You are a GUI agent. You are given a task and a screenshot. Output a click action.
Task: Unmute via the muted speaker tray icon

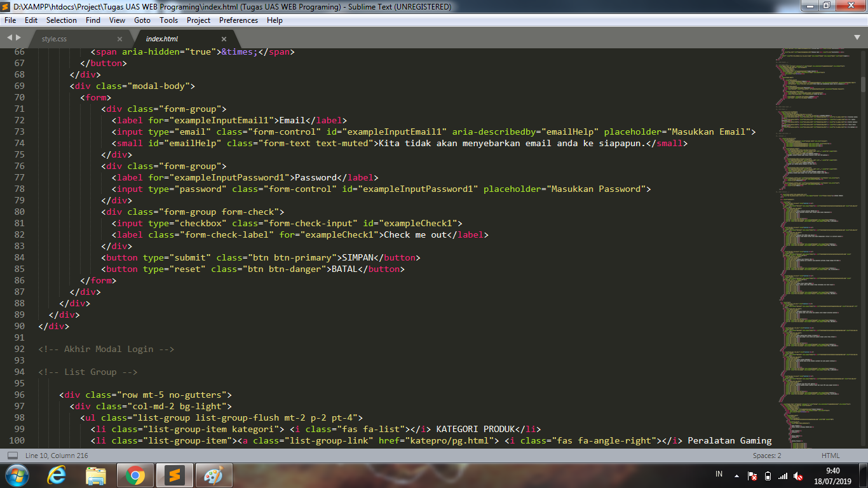tap(798, 475)
